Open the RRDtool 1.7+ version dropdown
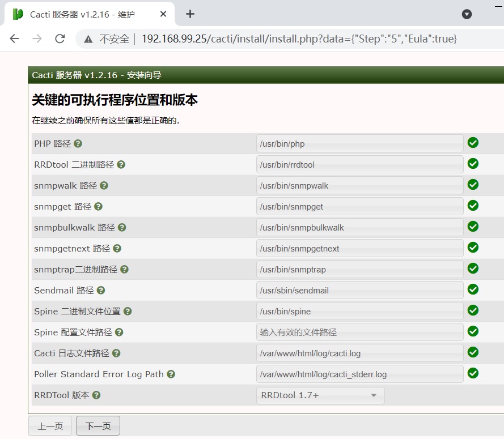Image resolution: width=504 pixels, height=439 pixels. point(320,395)
